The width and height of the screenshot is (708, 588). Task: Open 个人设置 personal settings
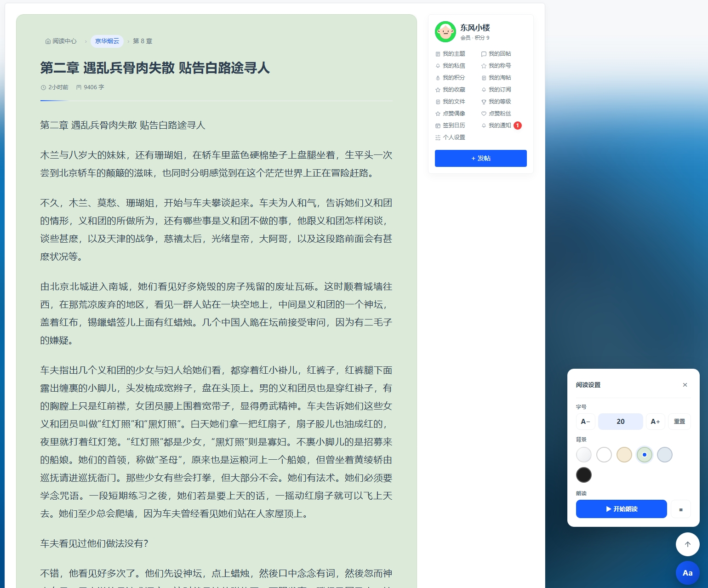[451, 137]
